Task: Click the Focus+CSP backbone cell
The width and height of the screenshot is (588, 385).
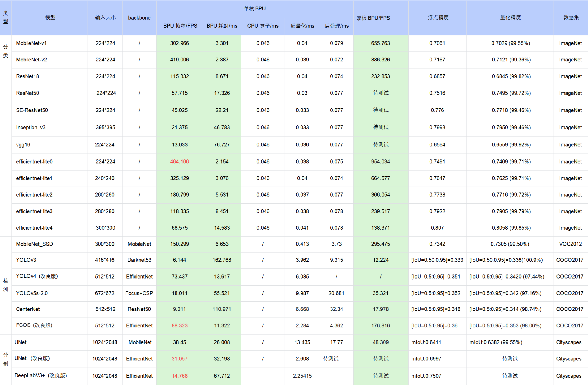Action: 139,293
